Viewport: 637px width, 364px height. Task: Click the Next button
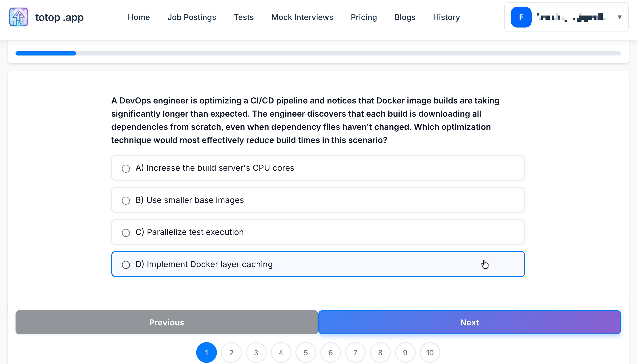pos(470,322)
